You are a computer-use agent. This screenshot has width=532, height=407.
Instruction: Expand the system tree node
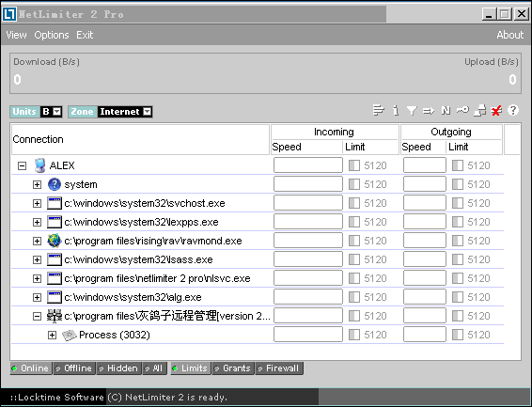point(37,184)
